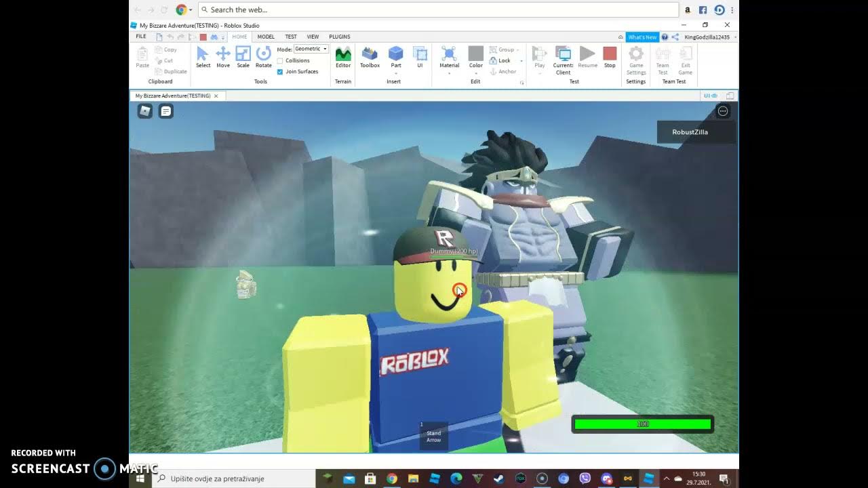The image size is (868, 488).
Task: Switch to the VIEW ribbon tab
Action: 313,37
